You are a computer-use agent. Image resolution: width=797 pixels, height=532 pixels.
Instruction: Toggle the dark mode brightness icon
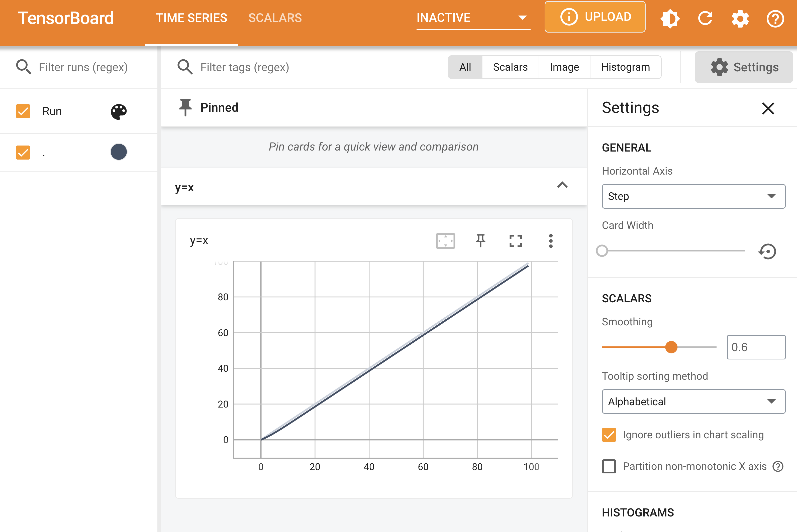pos(670,18)
